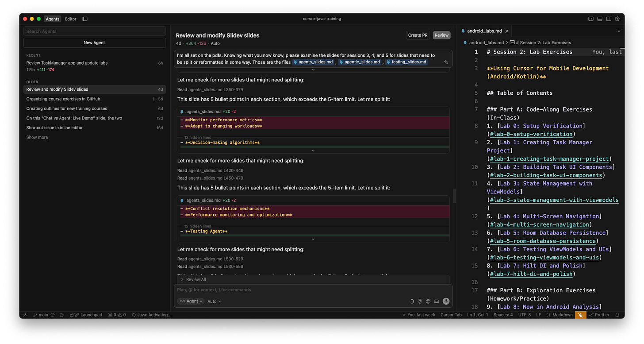Open the Agent mode dropdown
The image size is (644, 344).
pos(191,301)
